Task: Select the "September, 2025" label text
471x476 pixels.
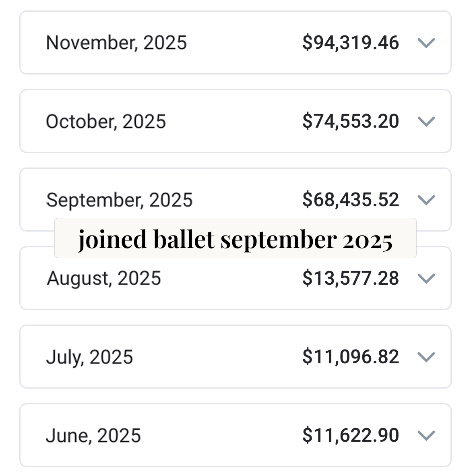Action: (120, 200)
